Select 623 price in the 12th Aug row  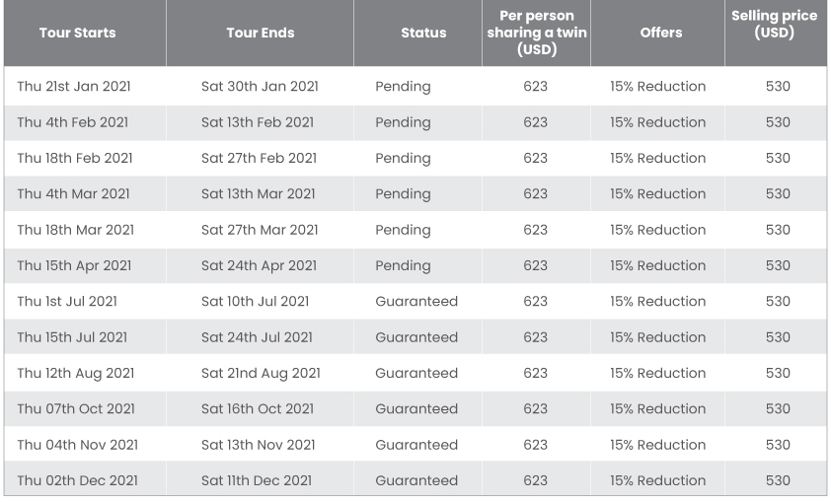click(535, 373)
